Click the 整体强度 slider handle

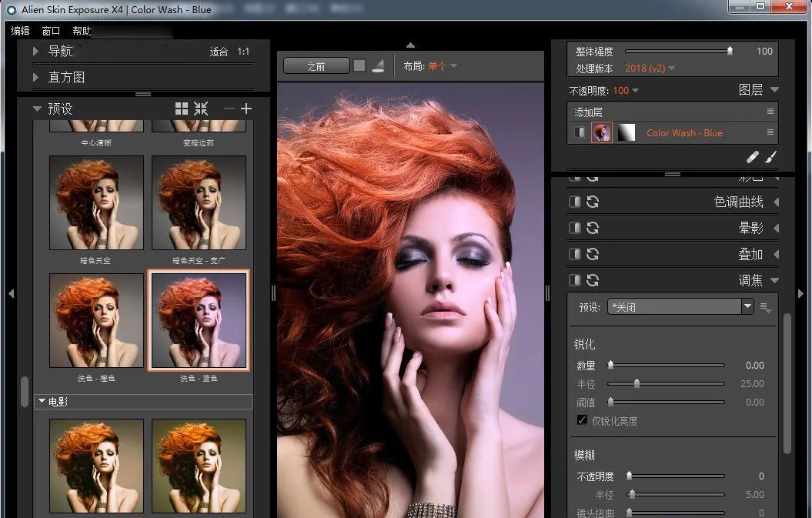[x=730, y=51]
